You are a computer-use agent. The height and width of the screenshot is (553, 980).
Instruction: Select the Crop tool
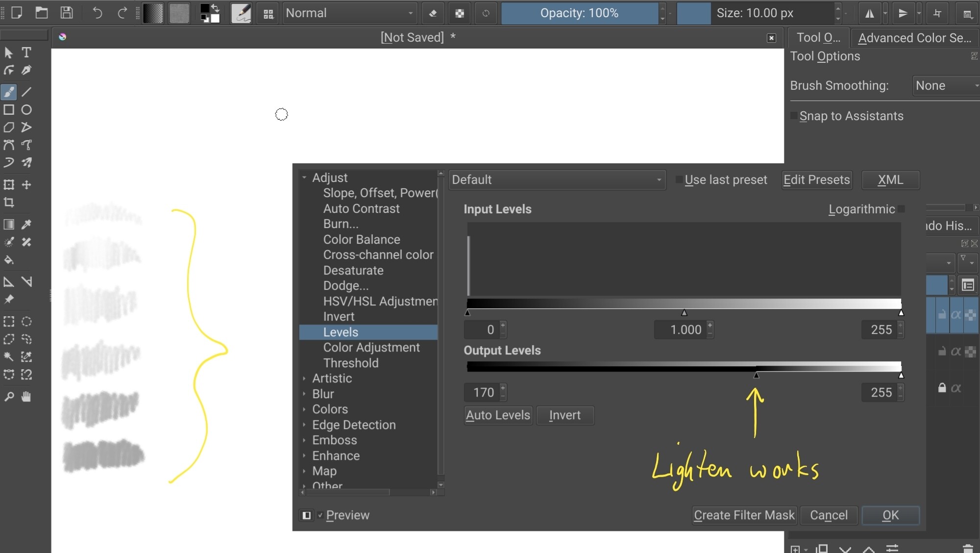[x=9, y=202]
